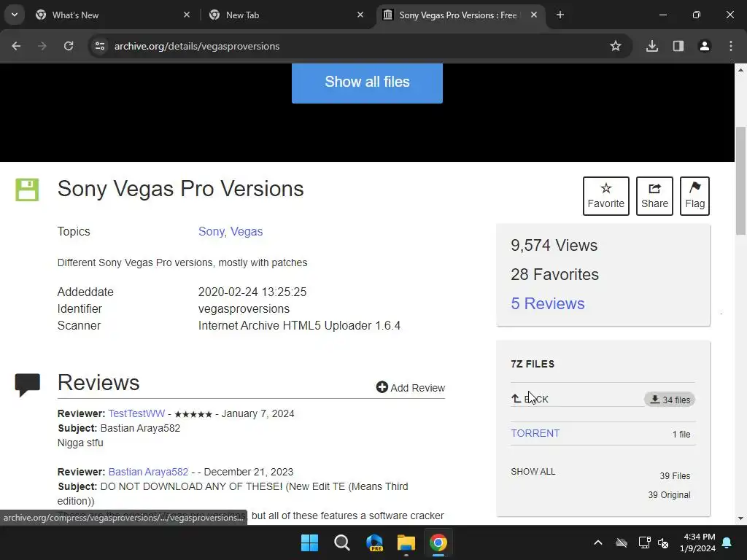Click the green floppy disk software icon
The image size is (747, 560).
[x=27, y=190]
